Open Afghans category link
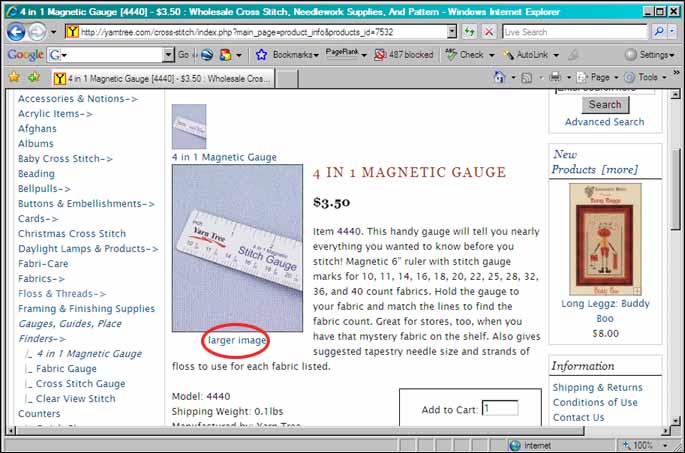Image resolution: width=685 pixels, height=453 pixels. pyautogui.click(x=37, y=128)
